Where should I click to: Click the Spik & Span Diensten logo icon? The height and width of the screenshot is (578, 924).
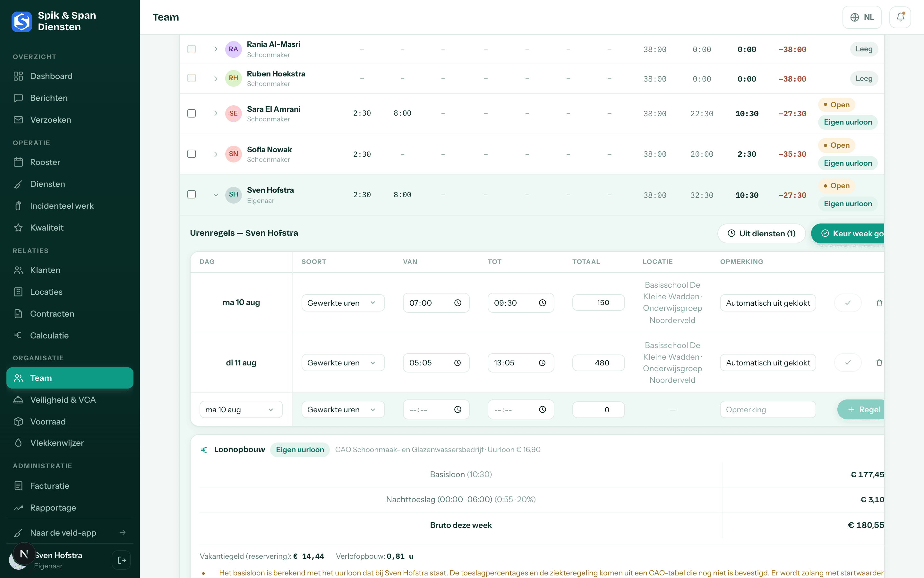point(21,22)
